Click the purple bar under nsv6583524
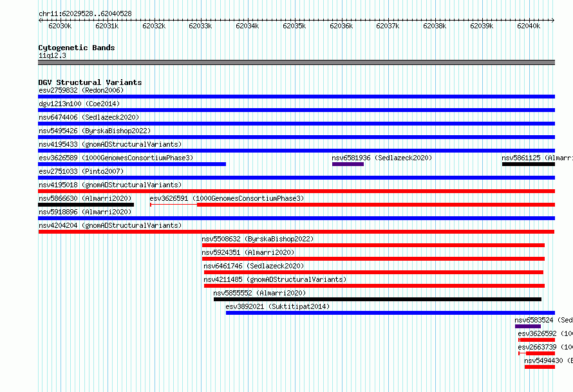Image resolution: width=573 pixels, height=392 pixels. 528,326
